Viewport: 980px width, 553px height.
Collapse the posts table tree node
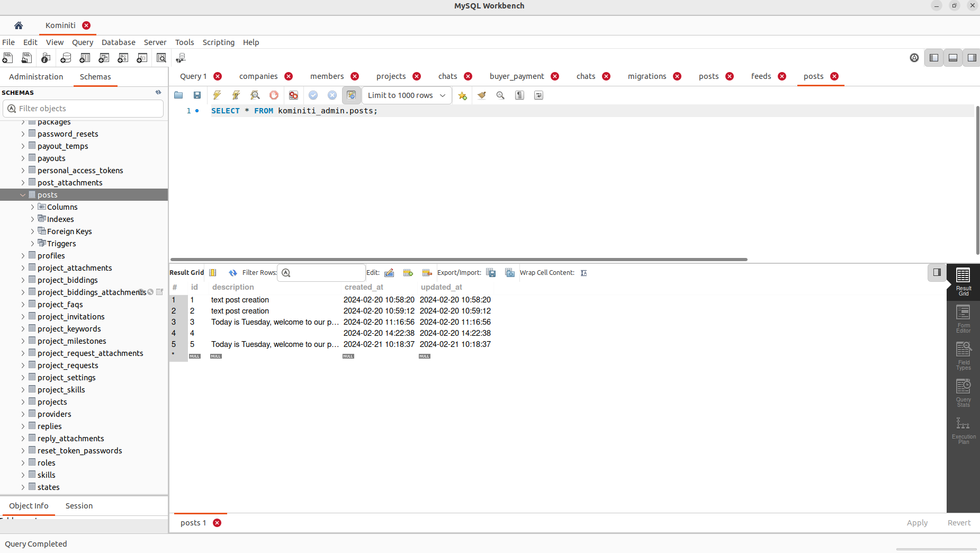(23, 195)
